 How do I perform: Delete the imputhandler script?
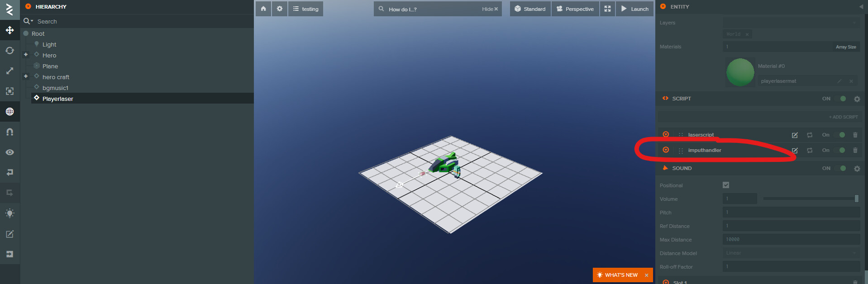tap(855, 150)
